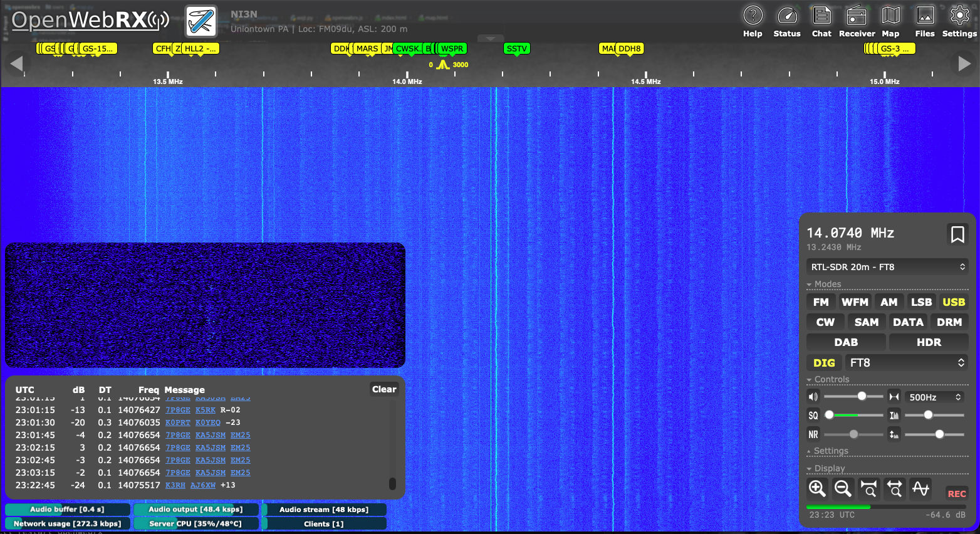980x534 pixels.
Task: Zoom in totally with the fourth display icon
Action: click(x=895, y=488)
